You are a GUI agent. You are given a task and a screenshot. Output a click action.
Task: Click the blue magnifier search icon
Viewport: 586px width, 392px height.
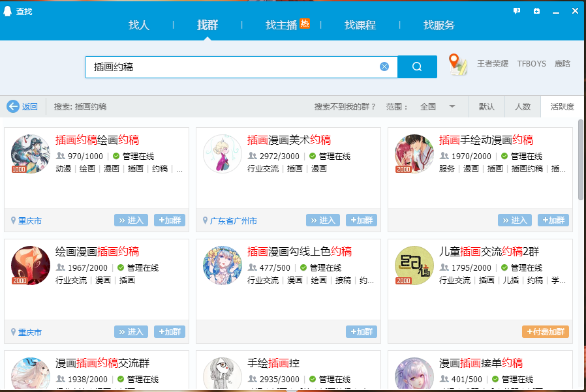(x=417, y=67)
